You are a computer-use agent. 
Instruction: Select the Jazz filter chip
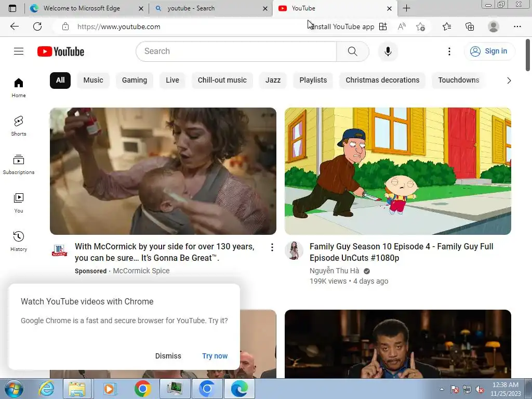[273, 81]
